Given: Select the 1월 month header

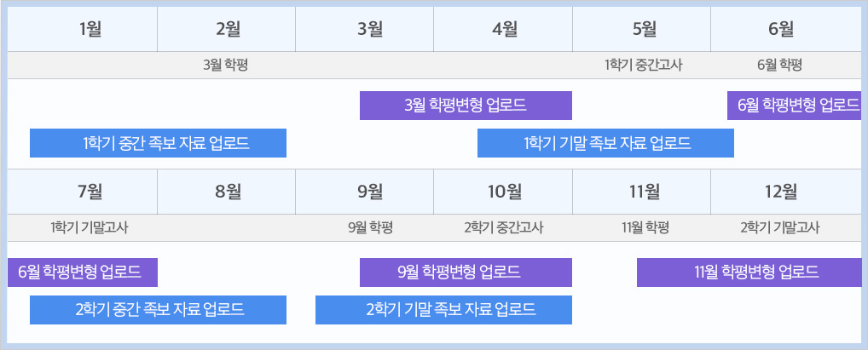Looking at the screenshot, I should click(90, 29).
